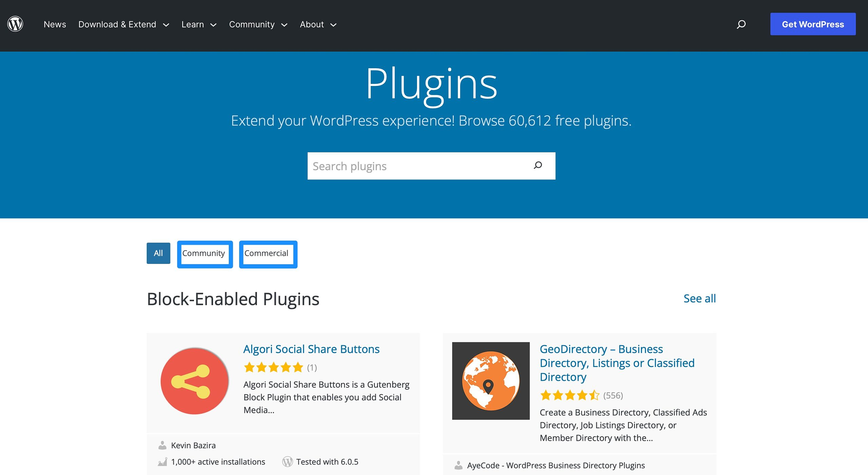Click the See all link
868x475 pixels.
700,298
